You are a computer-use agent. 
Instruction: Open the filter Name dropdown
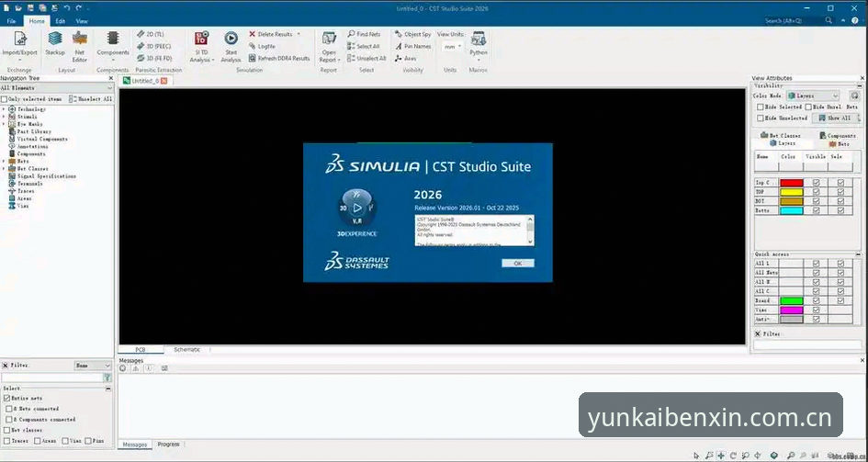93,366
